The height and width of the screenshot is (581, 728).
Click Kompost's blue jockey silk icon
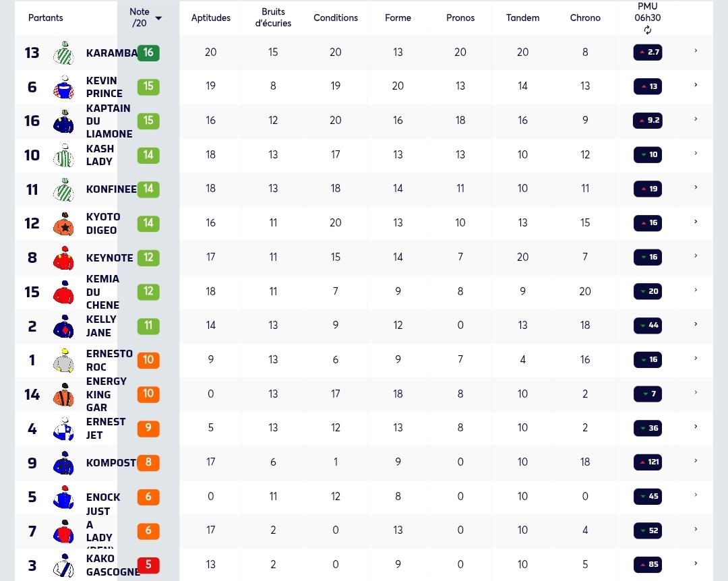click(64, 462)
